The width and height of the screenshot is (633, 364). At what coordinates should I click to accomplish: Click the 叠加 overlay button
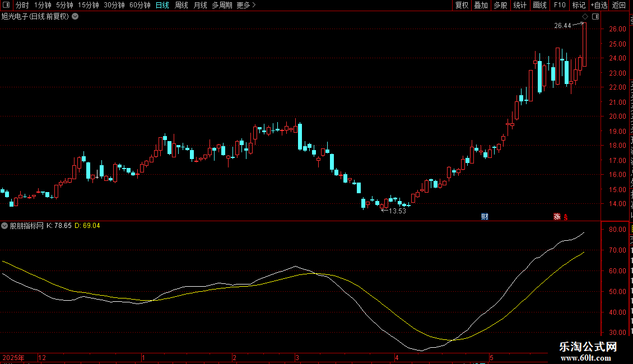481,5
